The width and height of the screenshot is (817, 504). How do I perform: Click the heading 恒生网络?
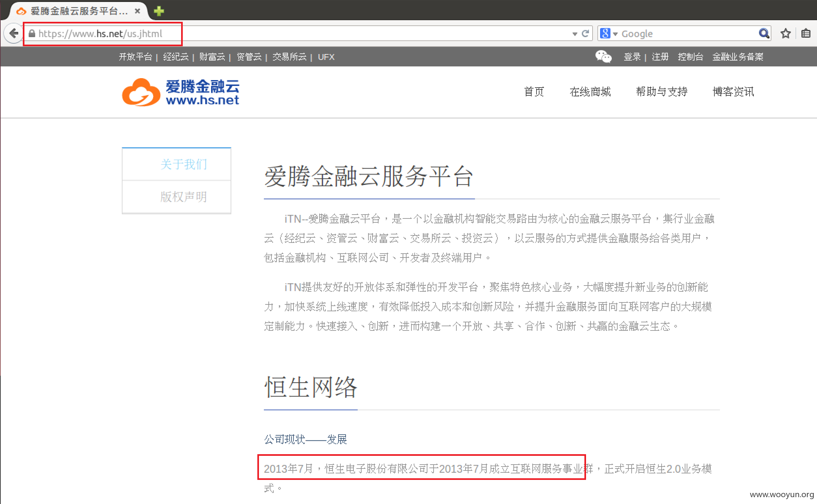point(310,387)
